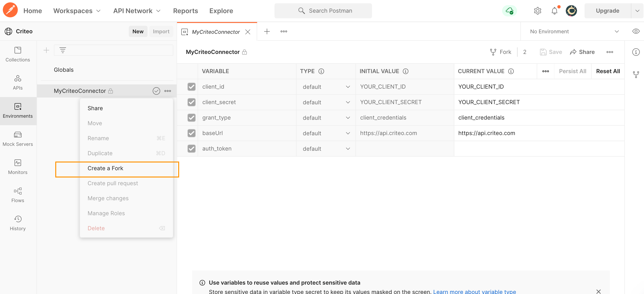This screenshot has width=644, height=294.
Task: Open the History sidebar section
Action: click(x=18, y=223)
